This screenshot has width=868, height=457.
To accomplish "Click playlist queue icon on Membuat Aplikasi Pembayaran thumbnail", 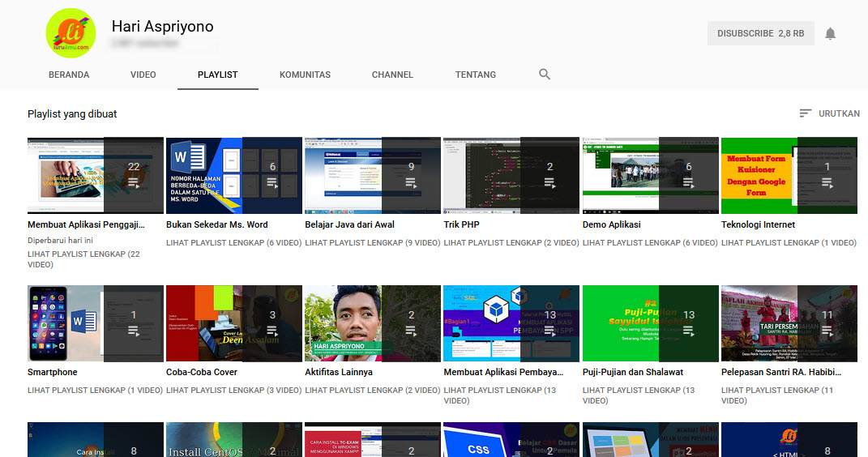I will point(549,331).
